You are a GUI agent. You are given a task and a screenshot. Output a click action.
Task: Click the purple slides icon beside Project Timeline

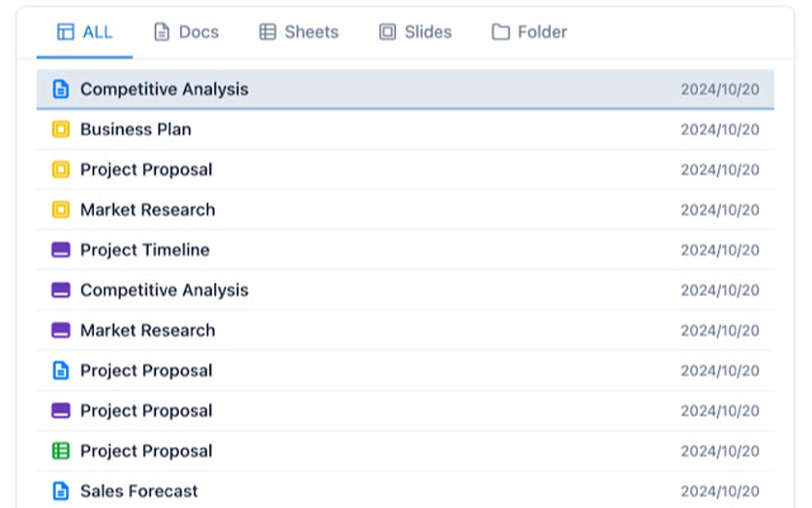(62, 249)
